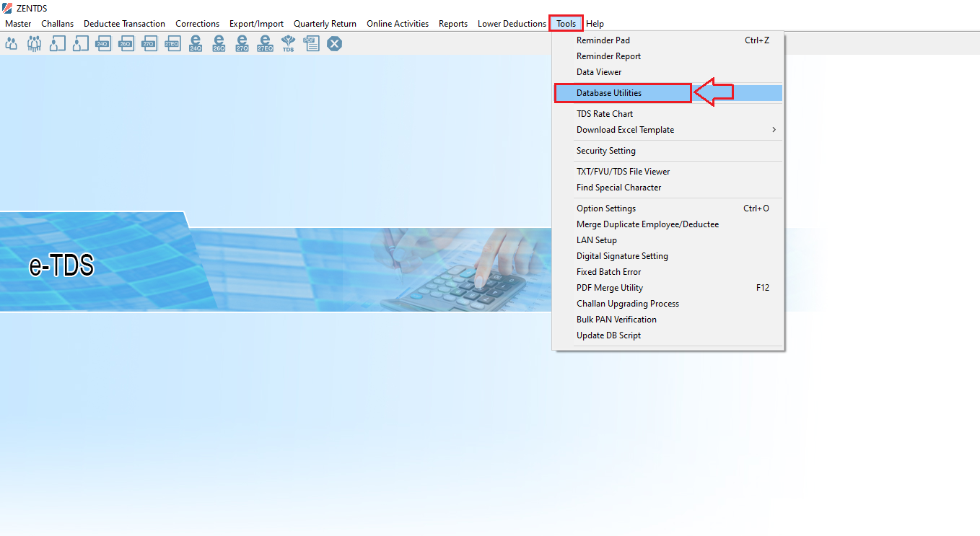The width and height of the screenshot is (980, 536).
Task: Open the 27EQ form document icon
Action: pyautogui.click(x=172, y=44)
